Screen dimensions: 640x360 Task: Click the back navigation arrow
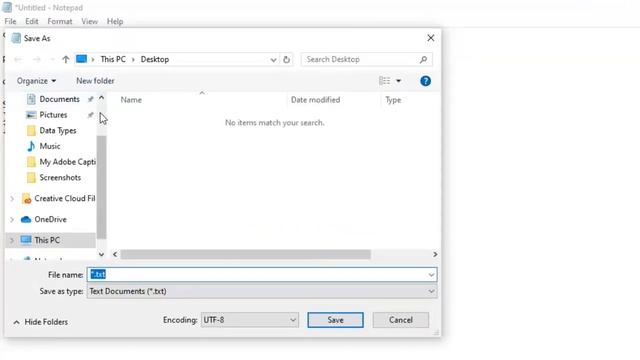[18, 60]
